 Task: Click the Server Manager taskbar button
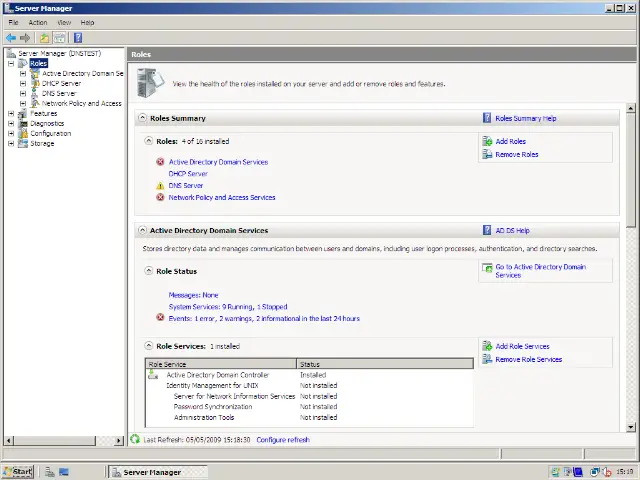(158, 472)
